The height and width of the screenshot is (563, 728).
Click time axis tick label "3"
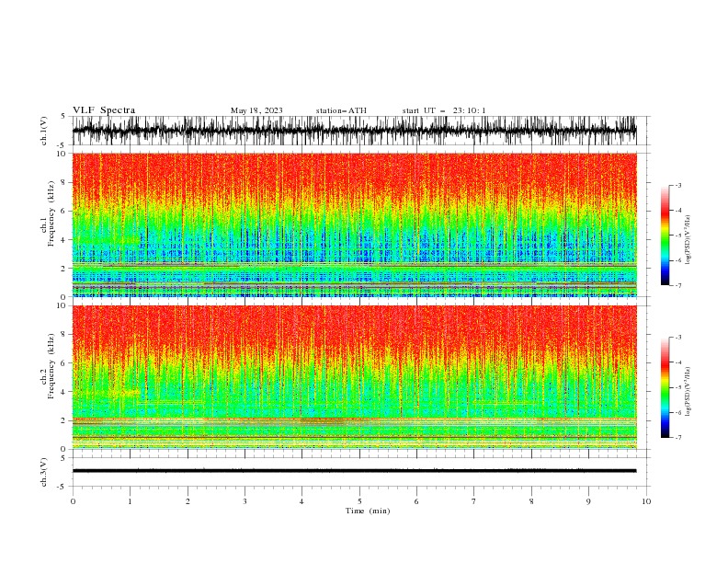[x=245, y=501]
